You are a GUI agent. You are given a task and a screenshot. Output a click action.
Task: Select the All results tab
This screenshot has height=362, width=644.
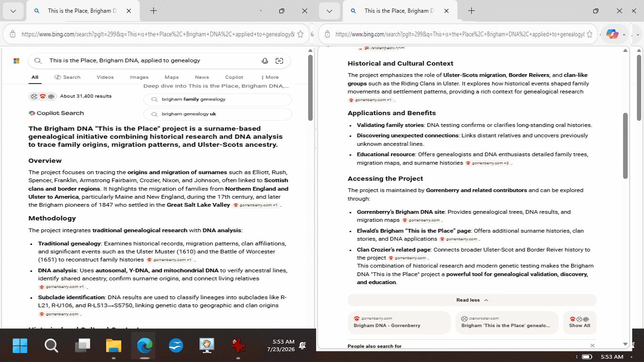(35, 77)
